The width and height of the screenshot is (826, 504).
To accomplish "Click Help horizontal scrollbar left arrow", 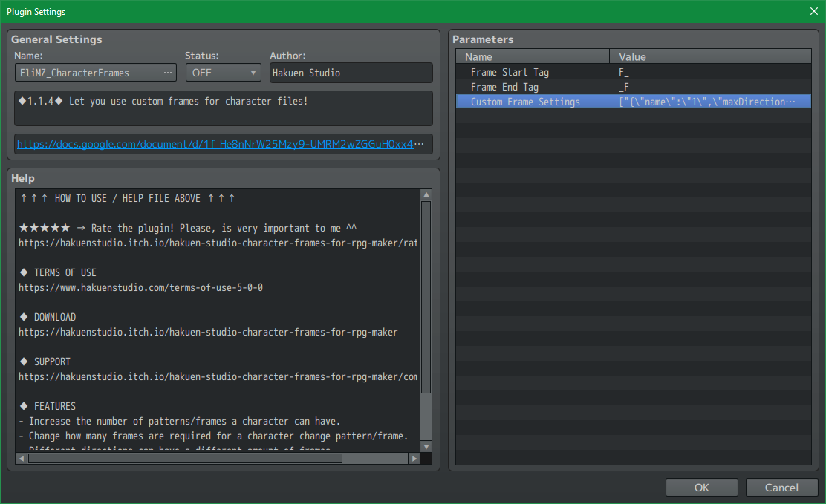I will 22,459.
